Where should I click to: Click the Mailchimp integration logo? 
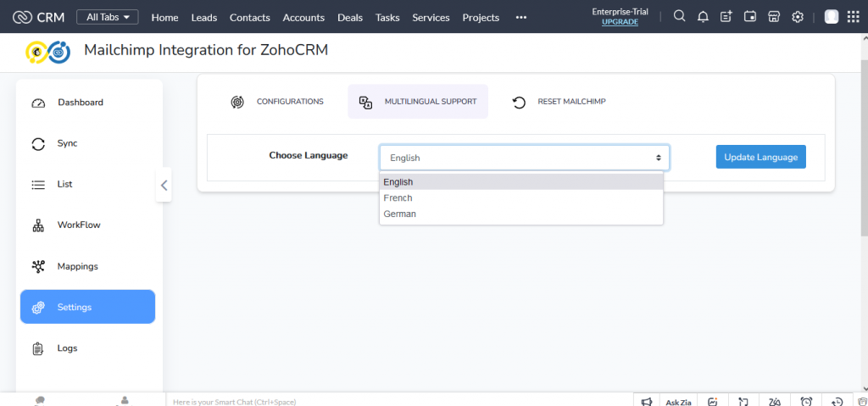click(48, 52)
